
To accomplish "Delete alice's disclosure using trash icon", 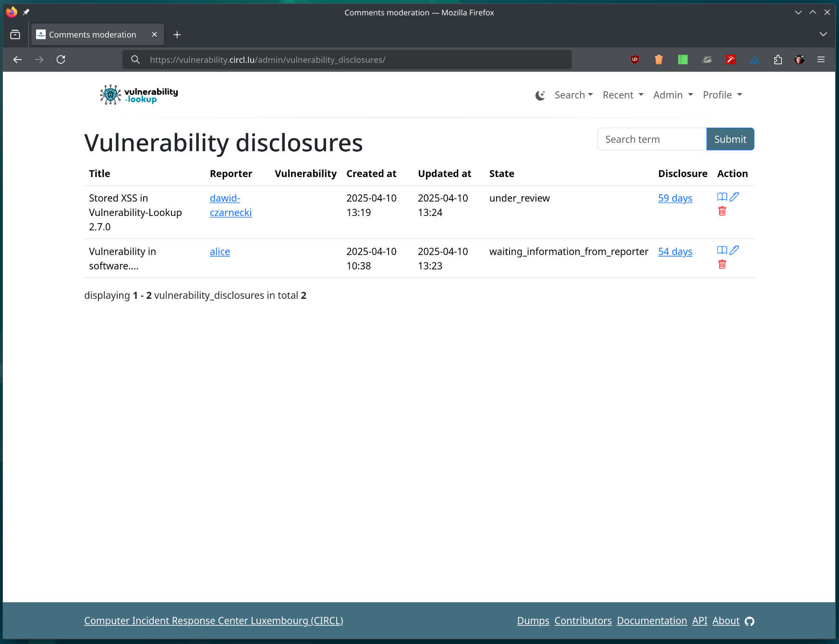I will pyautogui.click(x=722, y=264).
